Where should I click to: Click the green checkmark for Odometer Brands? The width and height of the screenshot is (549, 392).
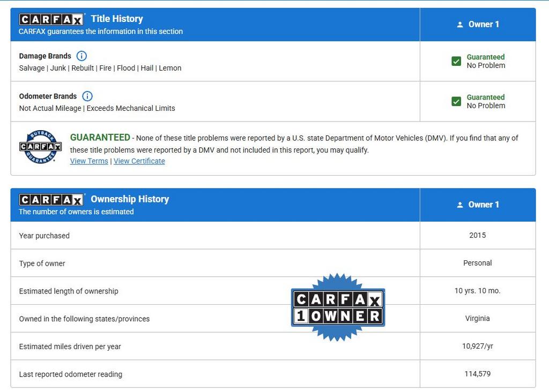[x=456, y=101]
